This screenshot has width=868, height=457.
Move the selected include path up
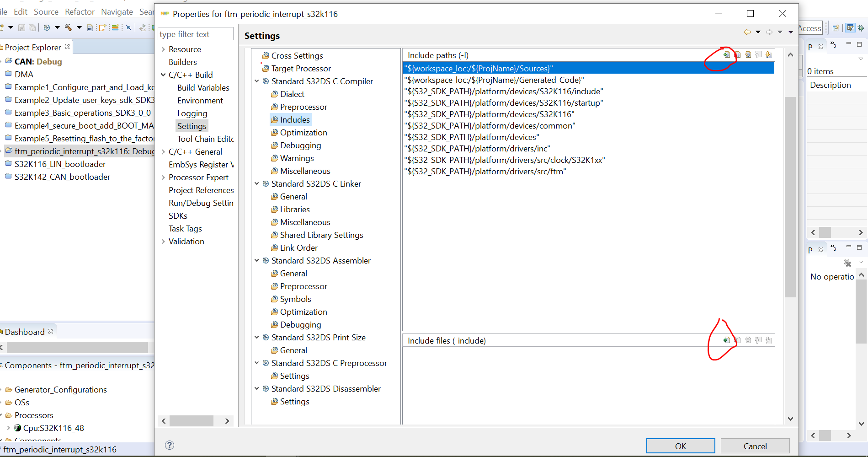[758, 54]
